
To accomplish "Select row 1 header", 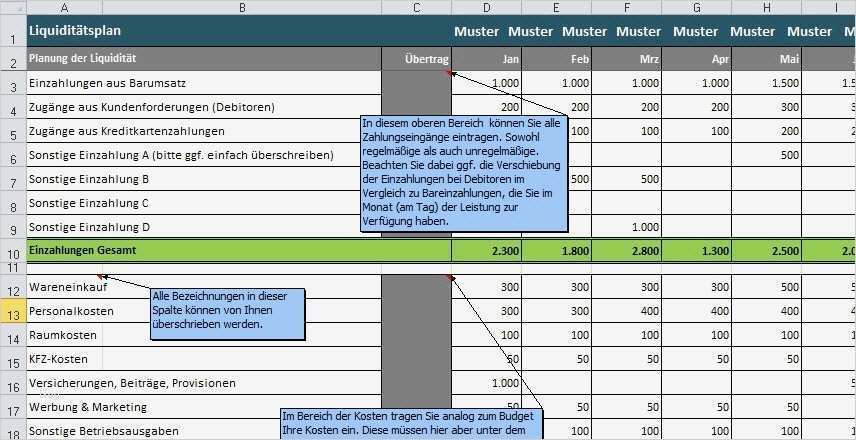I will [x=13, y=31].
